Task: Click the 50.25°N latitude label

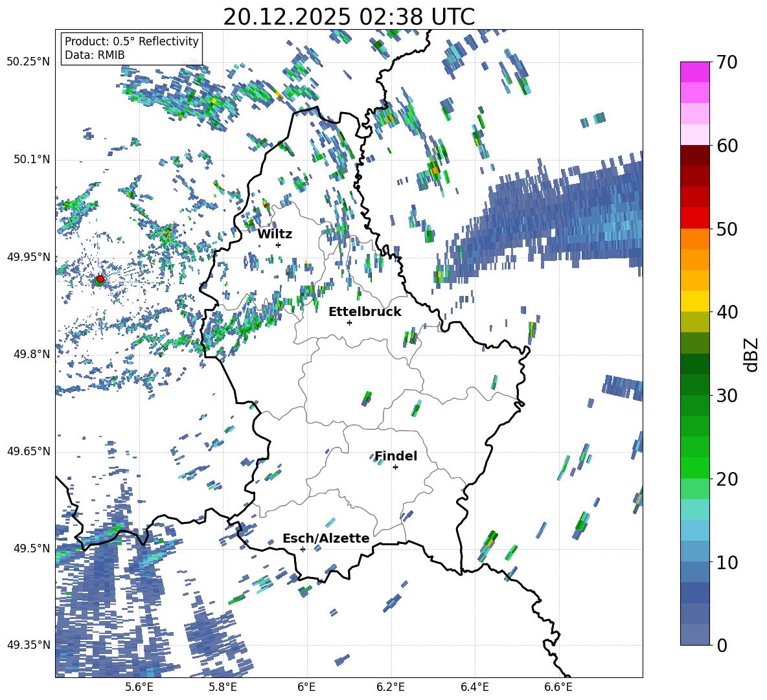Action: pyautogui.click(x=29, y=62)
